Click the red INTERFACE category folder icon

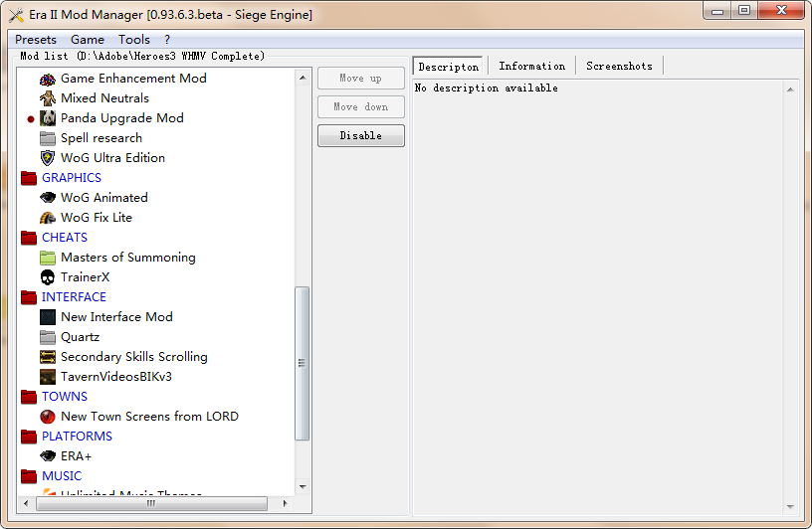point(29,297)
